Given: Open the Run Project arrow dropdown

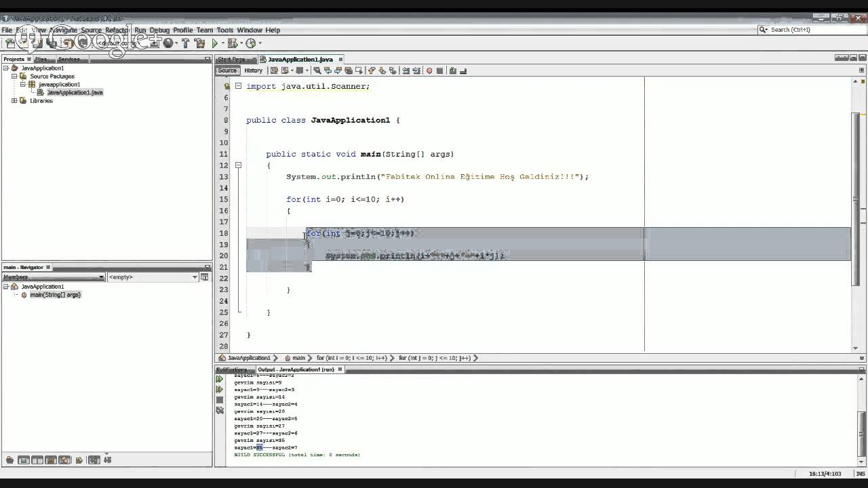Looking at the screenshot, I should [x=223, y=43].
